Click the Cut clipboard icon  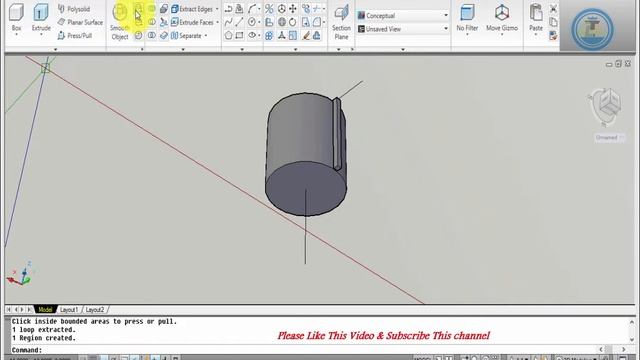553,9
